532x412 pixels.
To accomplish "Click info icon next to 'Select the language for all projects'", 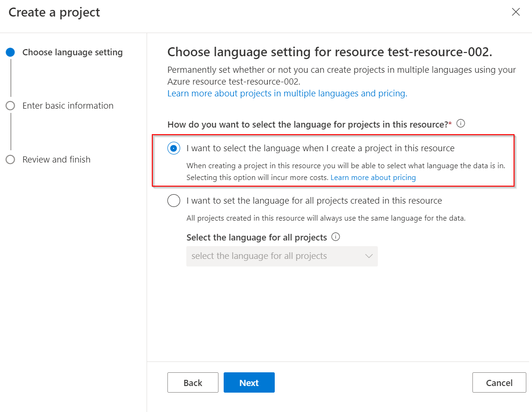I will 336,237.
